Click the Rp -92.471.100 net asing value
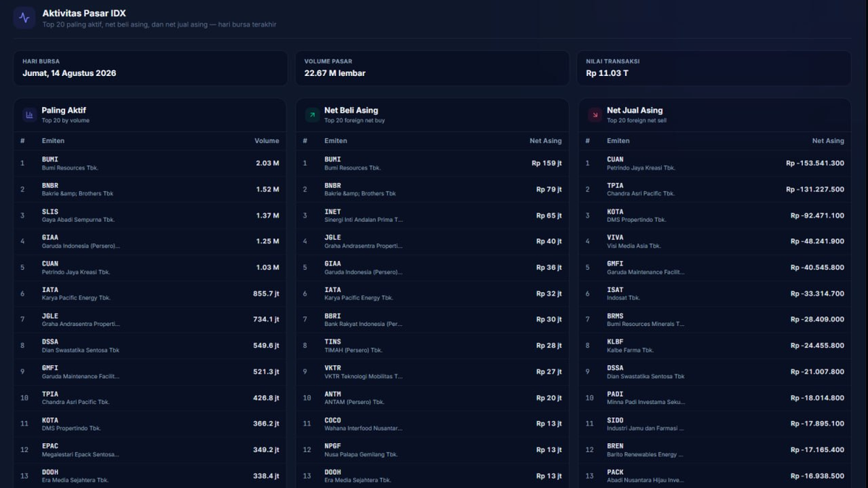 click(x=817, y=215)
